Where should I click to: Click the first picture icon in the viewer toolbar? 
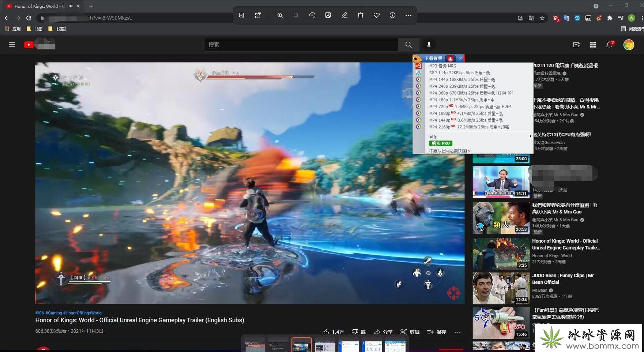[242, 15]
